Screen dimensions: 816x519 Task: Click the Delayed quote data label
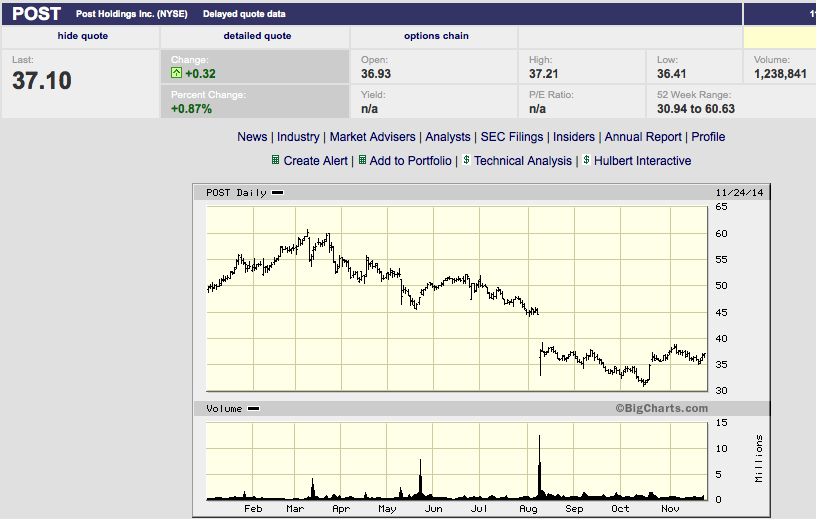(244, 14)
